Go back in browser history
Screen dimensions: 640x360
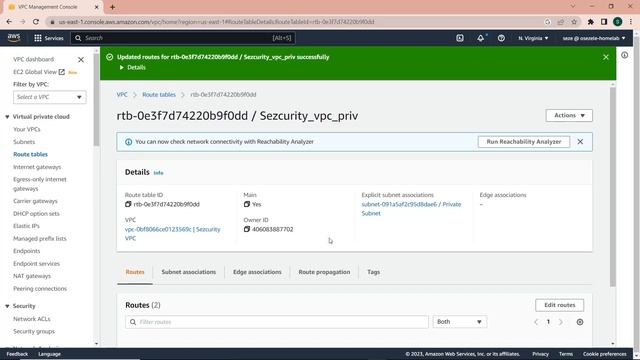point(9,22)
